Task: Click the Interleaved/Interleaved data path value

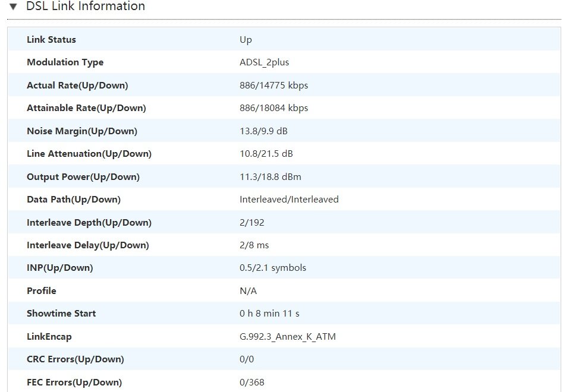Action: point(289,200)
